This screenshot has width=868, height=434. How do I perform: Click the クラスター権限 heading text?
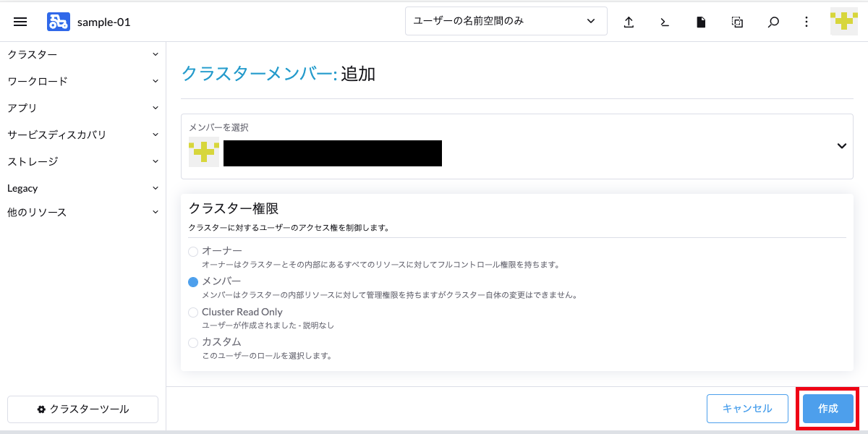[x=234, y=208]
